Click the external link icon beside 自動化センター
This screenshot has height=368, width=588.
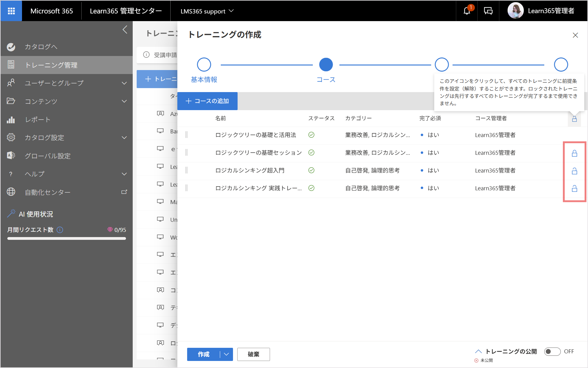(x=124, y=192)
